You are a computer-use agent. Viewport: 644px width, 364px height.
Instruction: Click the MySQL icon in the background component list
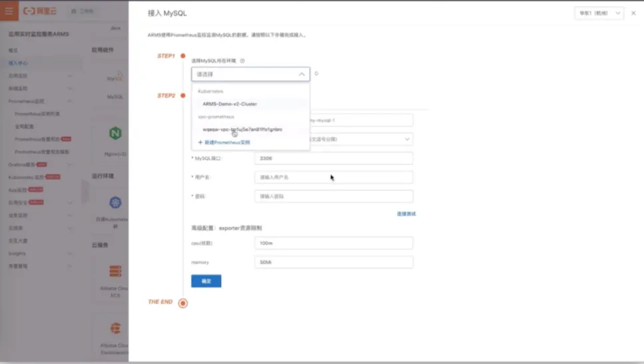[x=115, y=77]
